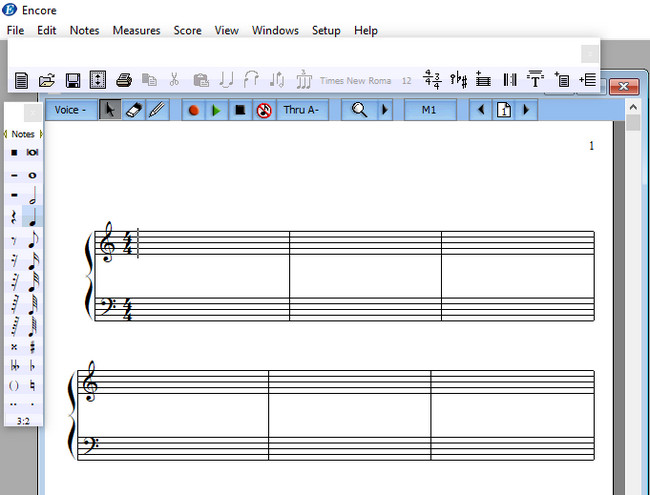The width and height of the screenshot is (650, 495).
Task: Select the eraser tool
Action: tap(134, 110)
